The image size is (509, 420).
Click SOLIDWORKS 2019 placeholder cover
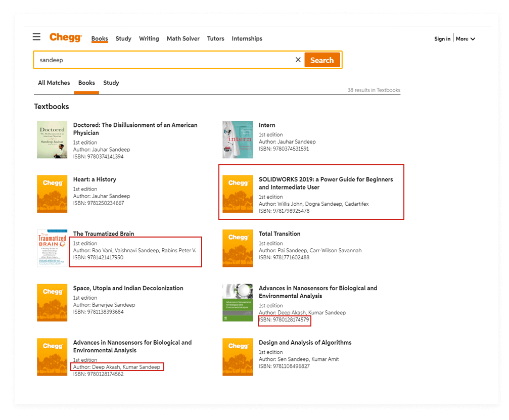point(238,194)
